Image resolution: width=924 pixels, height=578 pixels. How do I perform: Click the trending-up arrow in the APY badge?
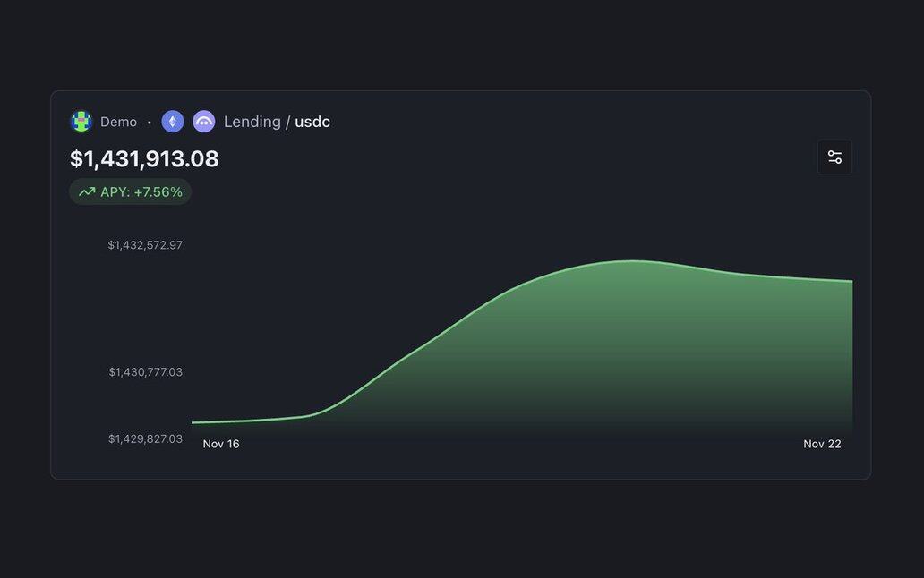pos(87,191)
